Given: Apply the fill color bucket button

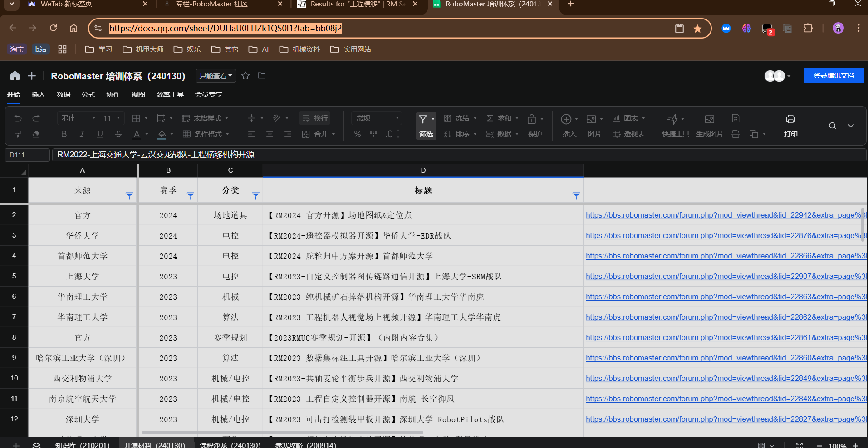Looking at the screenshot, I should [162, 134].
